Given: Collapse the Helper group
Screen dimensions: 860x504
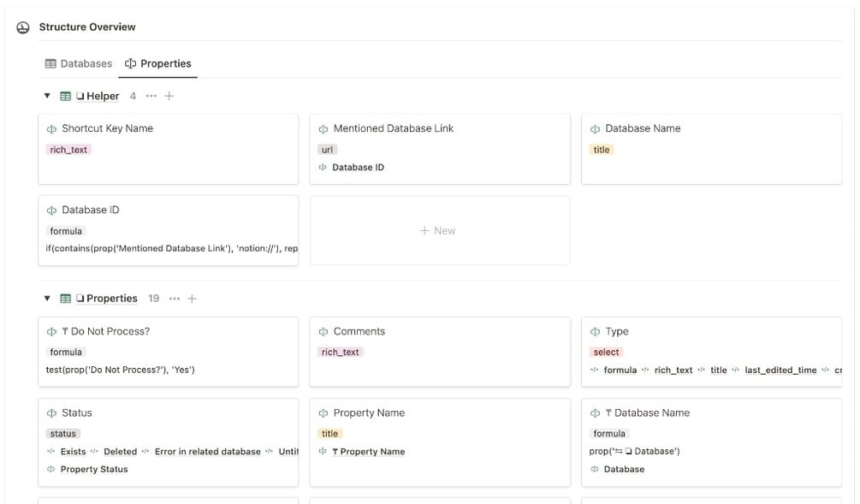Looking at the screenshot, I should [47, 96].
